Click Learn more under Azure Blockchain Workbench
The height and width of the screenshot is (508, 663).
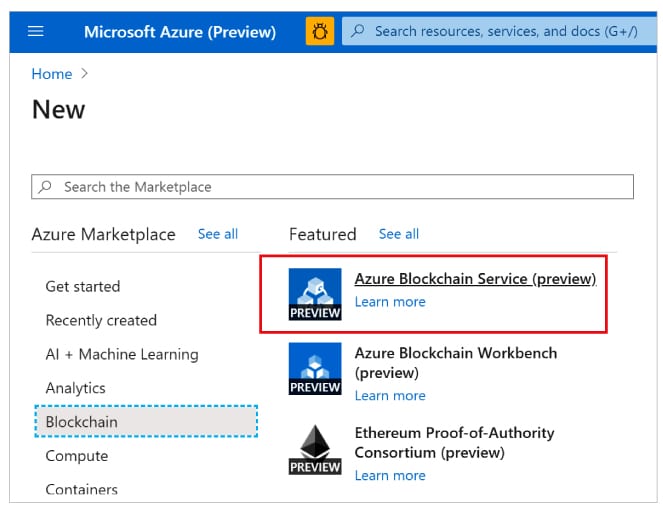pyautogui.click(x=390, y=395)
